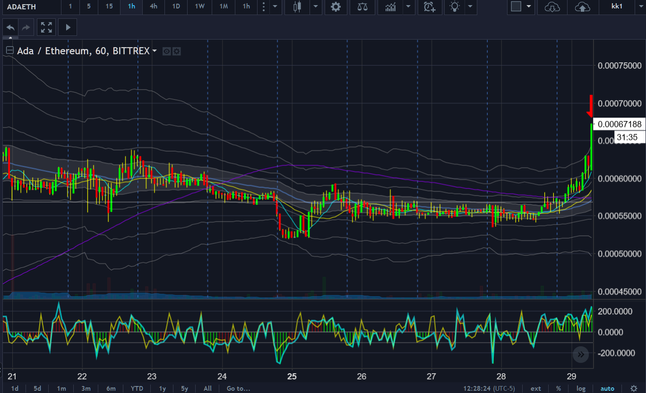This screenshot has height=393, width=646.
Task: Click the 25 date label on time axis
Action: pos(292,376)
